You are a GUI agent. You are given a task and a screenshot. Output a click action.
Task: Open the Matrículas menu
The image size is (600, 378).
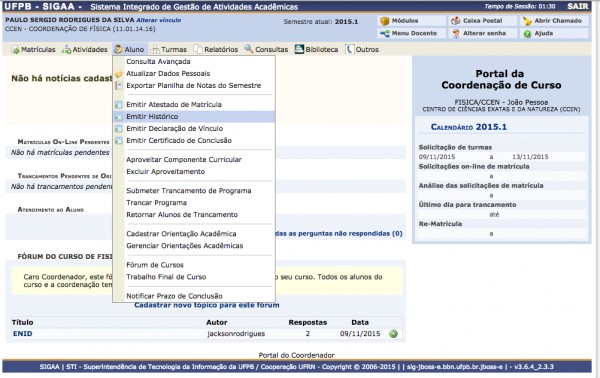[x=33, y=50]
